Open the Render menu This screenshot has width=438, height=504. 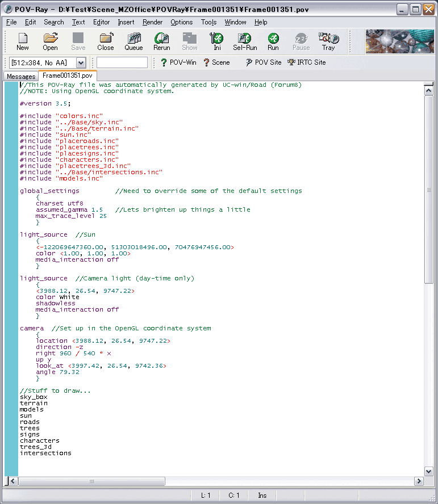click(152, 22)
